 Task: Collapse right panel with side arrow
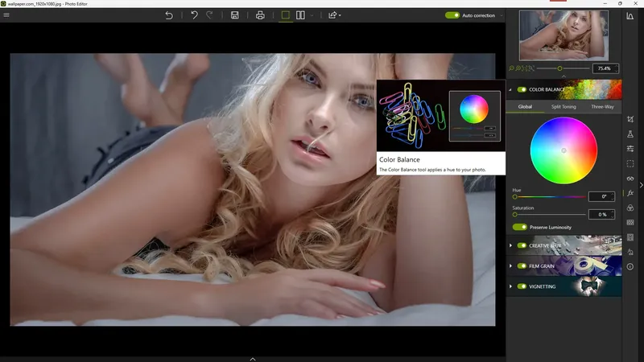click(641, 185)
